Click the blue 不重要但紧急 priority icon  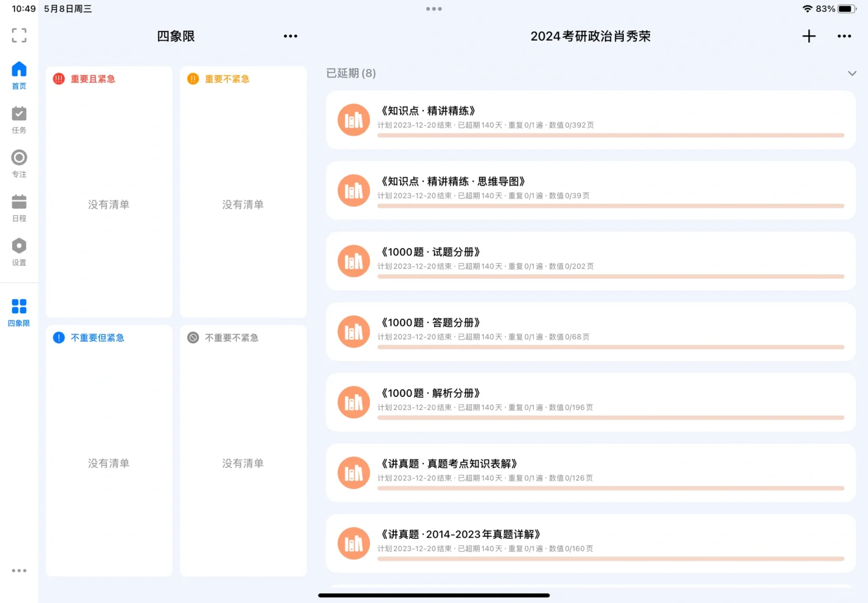point(59,337)
